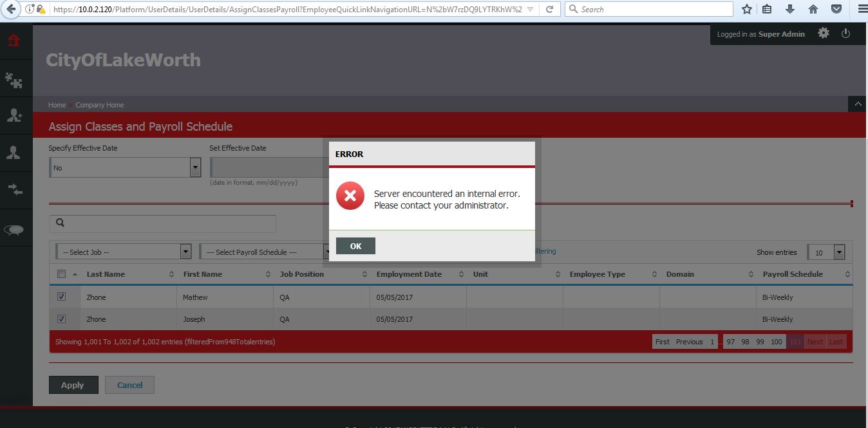Viewport: 868px width, 428px height.
Task: Uncheck the Joseph Zhone row checkbox
Action: 62,319
